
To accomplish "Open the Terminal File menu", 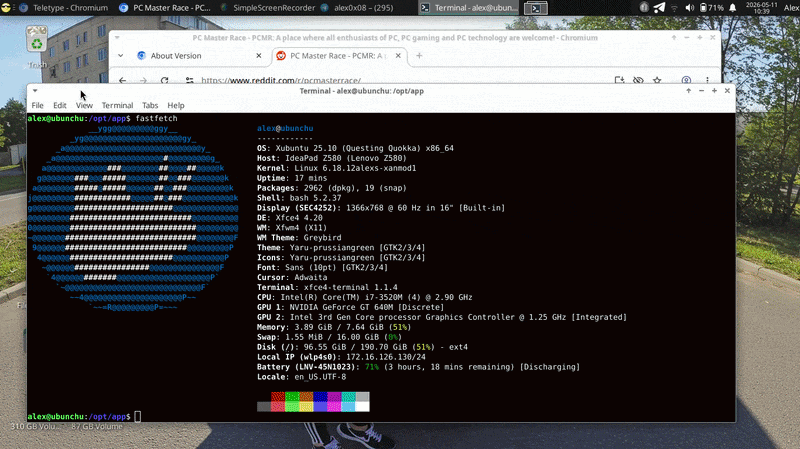I will [x=37, y=105].
